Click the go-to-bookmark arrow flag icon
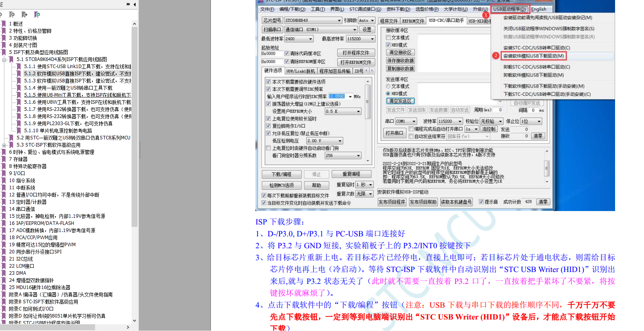Viewport: 644px width, 331px height. 25,15
